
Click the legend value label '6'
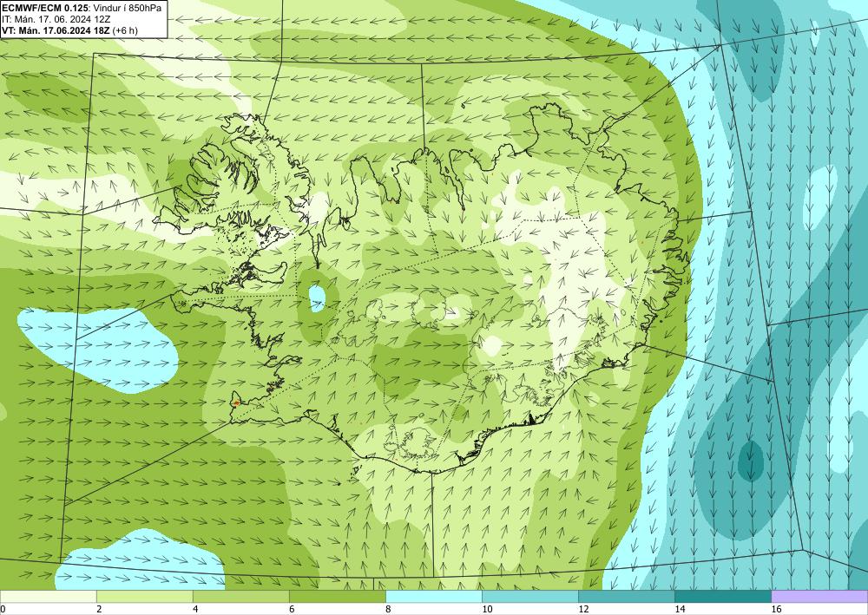292,609
